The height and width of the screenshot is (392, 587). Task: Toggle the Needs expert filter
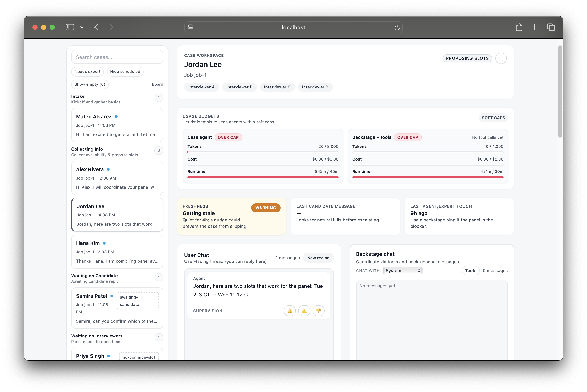click(x=87, y=72)
